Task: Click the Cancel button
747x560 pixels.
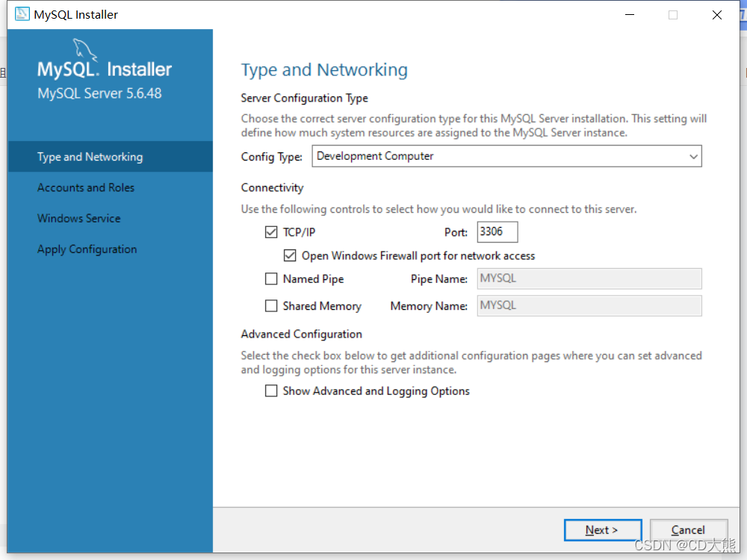Action: point(689,530)
